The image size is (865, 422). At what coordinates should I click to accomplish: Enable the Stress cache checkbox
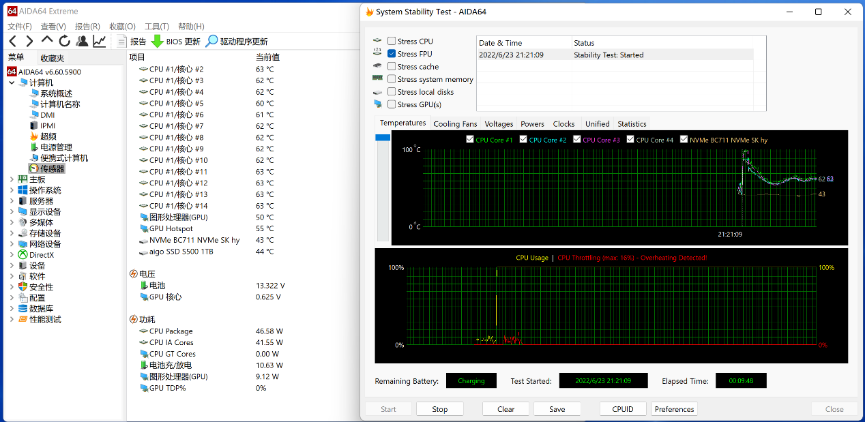(x=391, y=66)
